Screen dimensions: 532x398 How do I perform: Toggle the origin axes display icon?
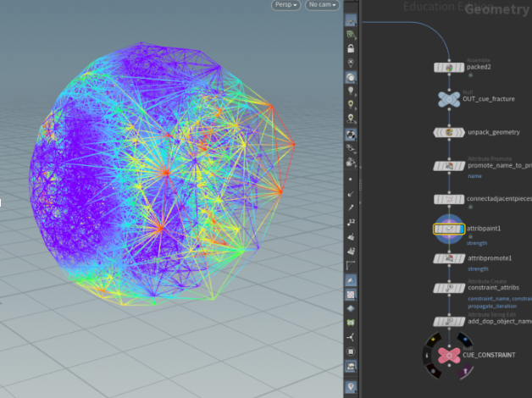click(351, 337)
